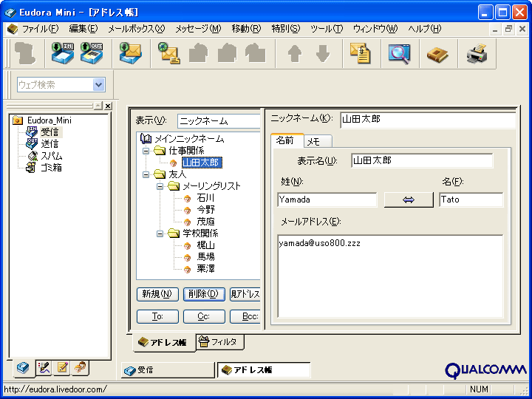Switch to the signatures tab icon
532x399 pixels.
click(x=44, y=368)
